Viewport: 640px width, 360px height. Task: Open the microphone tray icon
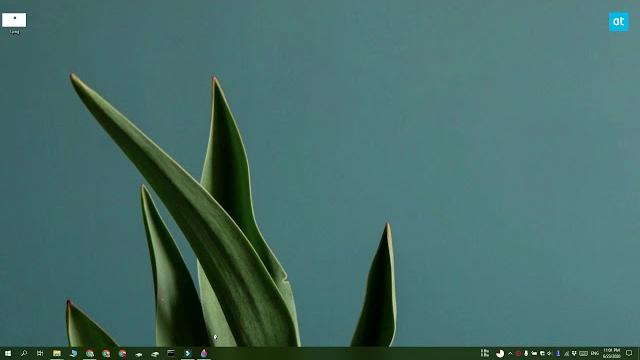526,353
